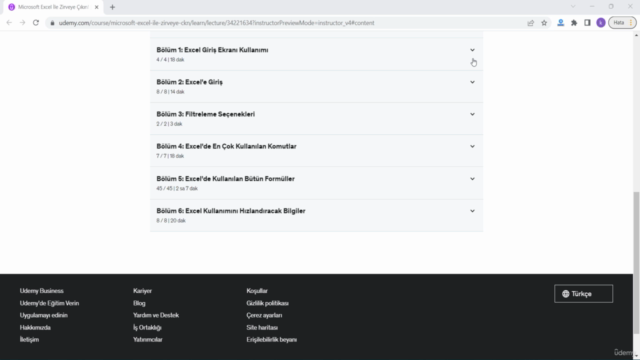
Task: Open the purple Chrome profile avatar
Action: click(600, 23)
